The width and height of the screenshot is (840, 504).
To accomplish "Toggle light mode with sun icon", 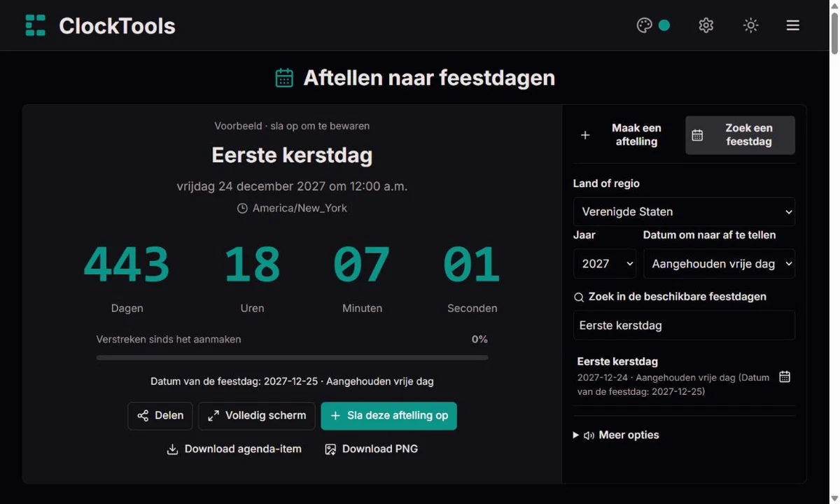I will point(750,25).
